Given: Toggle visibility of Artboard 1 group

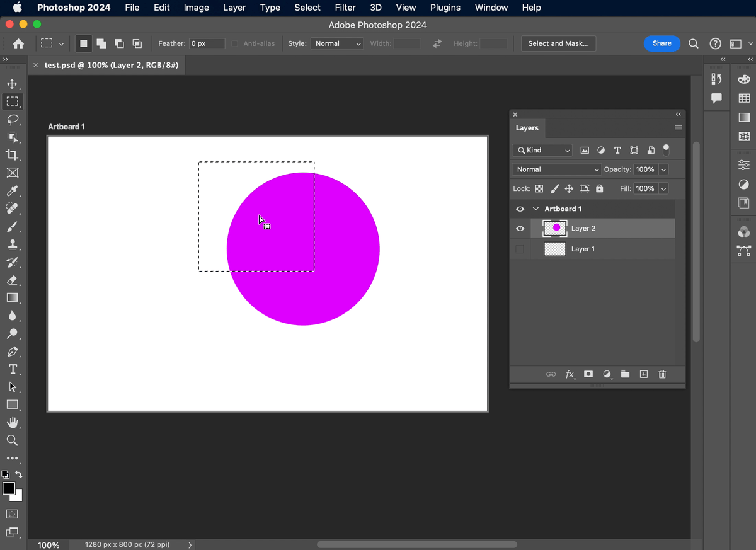Looking at the screenshot, I should 520,209.
